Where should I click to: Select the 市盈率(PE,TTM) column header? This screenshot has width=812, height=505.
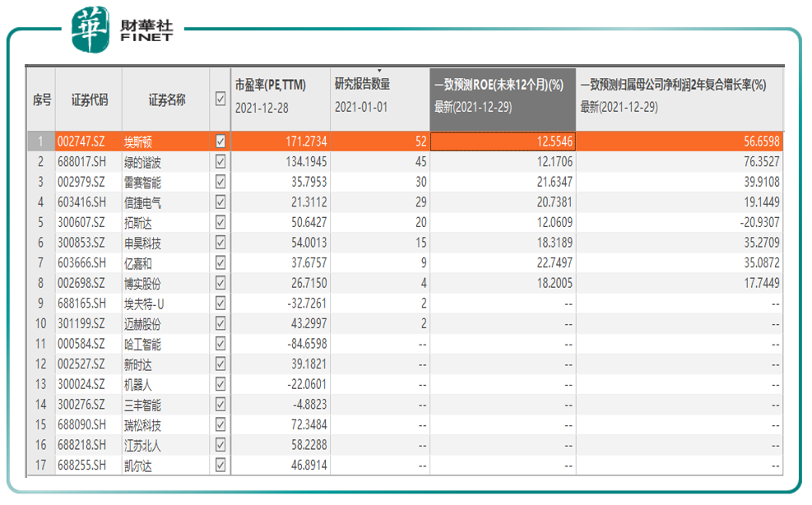(281, 99)
